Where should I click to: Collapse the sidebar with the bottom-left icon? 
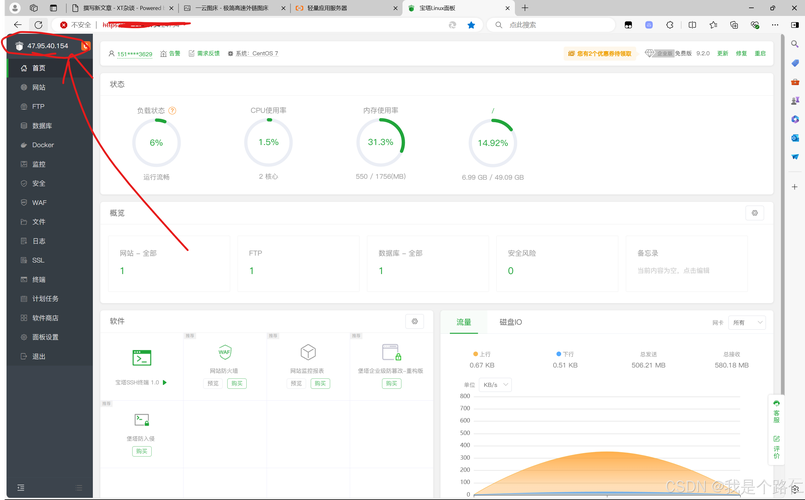pos(21,488)
